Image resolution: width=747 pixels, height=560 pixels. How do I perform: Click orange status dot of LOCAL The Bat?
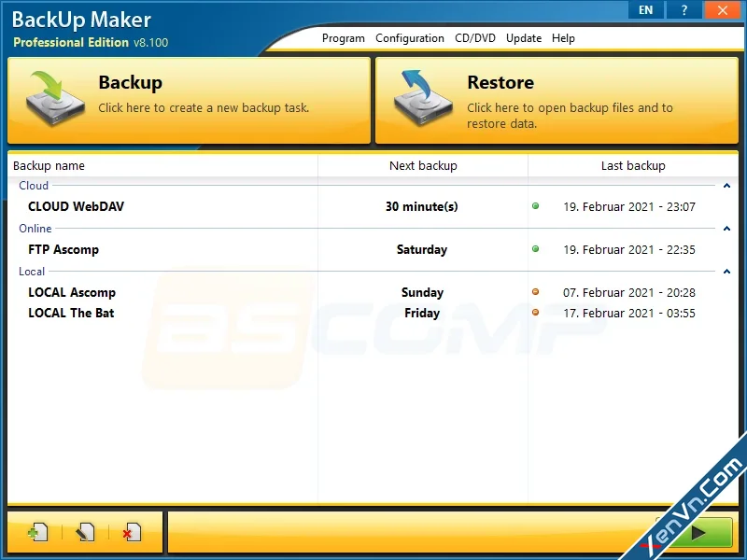tap(535, 313)
